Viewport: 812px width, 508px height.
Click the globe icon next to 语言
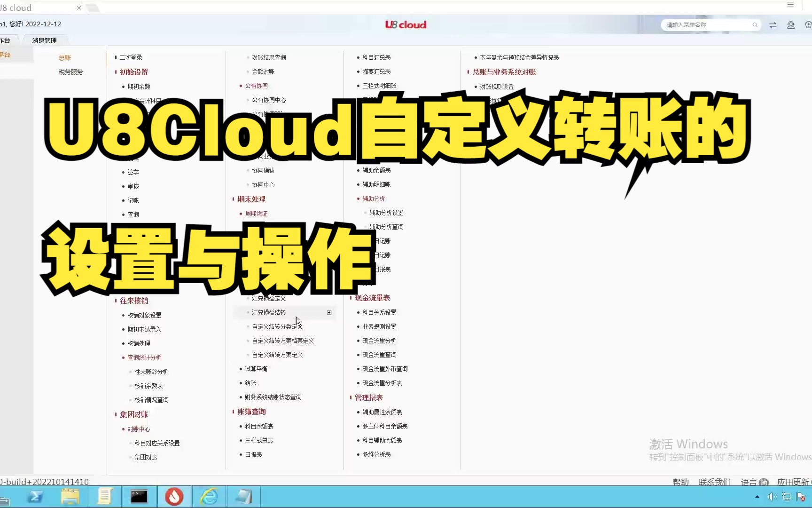(x=764, y=482)
